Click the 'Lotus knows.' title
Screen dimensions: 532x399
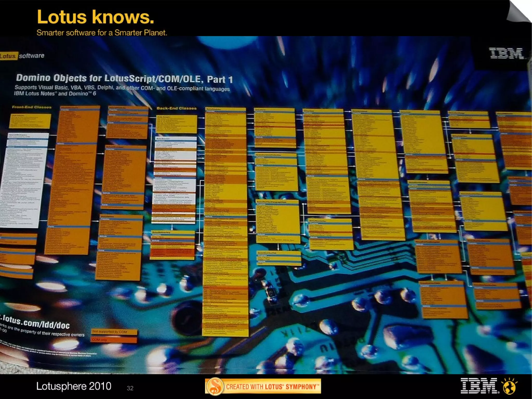[x=95, y=17]
